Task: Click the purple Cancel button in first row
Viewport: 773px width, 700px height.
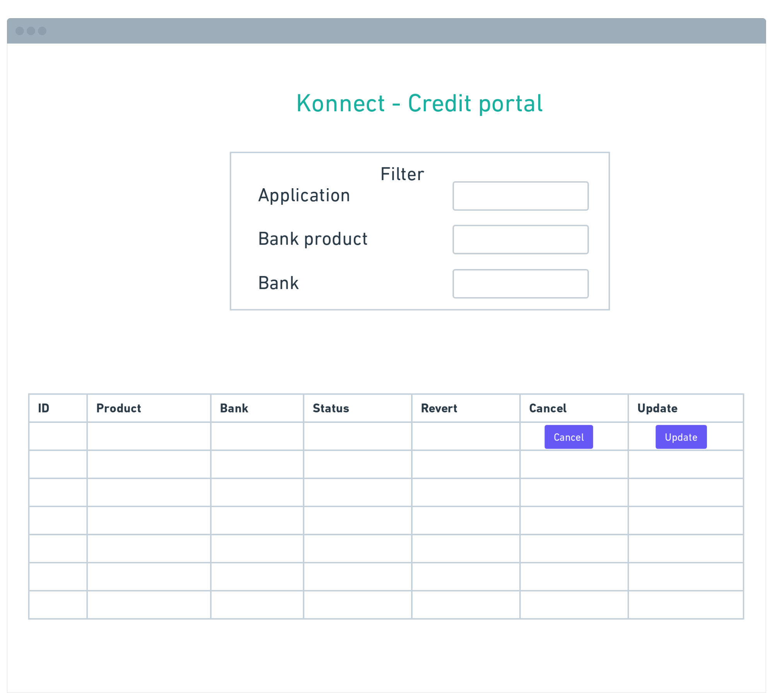Action: [x=568, y=437]
